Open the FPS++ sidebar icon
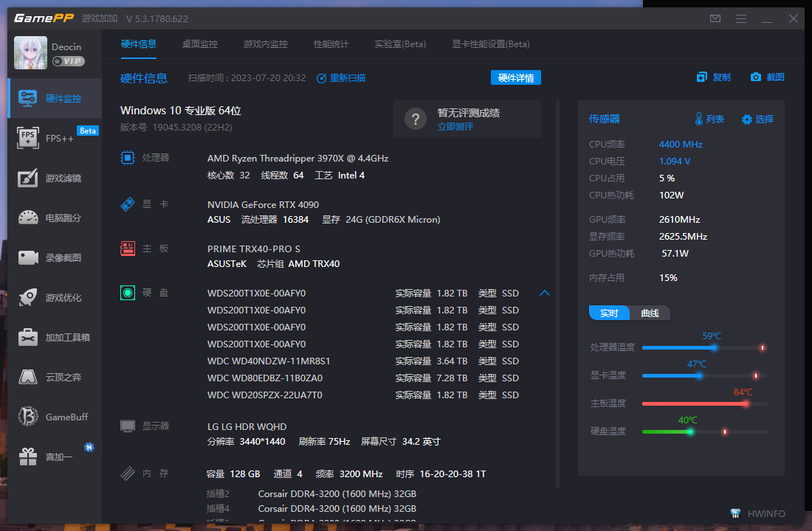 point(27,138)
